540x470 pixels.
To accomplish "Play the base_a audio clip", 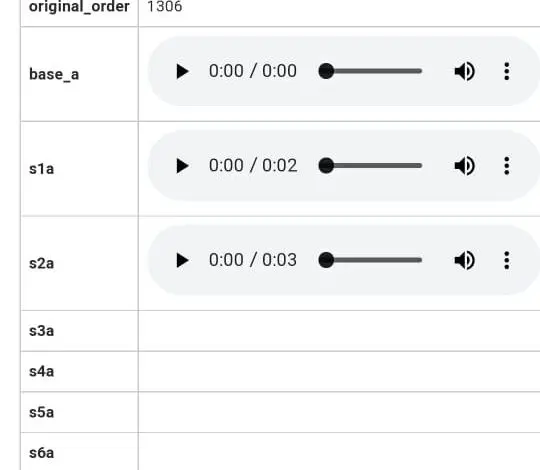I will [182, 71].
